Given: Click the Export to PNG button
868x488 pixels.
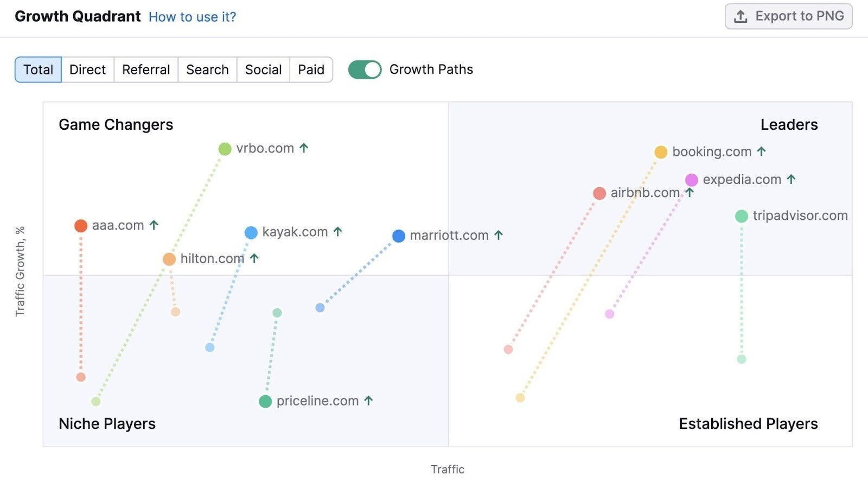Looking at the screenshot, I should (x=788, y=16).
